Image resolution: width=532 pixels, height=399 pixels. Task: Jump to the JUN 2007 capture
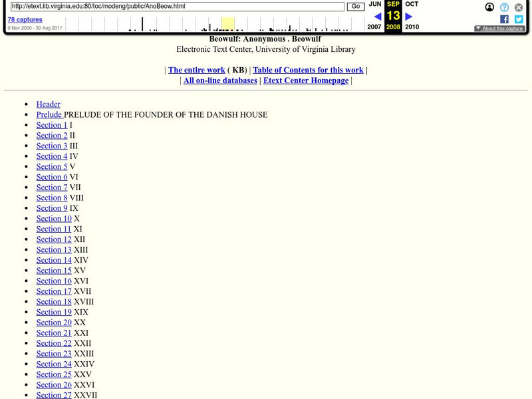(375, 4)
